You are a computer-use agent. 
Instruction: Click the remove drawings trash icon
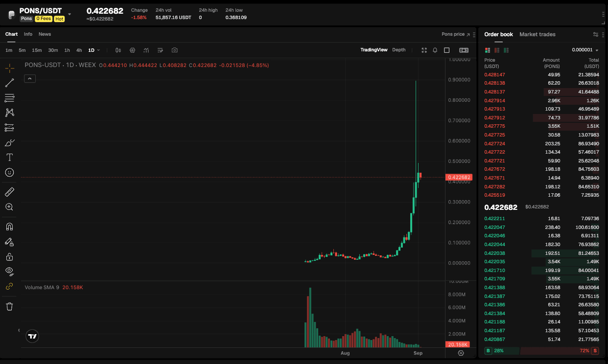tap(9, 306)
